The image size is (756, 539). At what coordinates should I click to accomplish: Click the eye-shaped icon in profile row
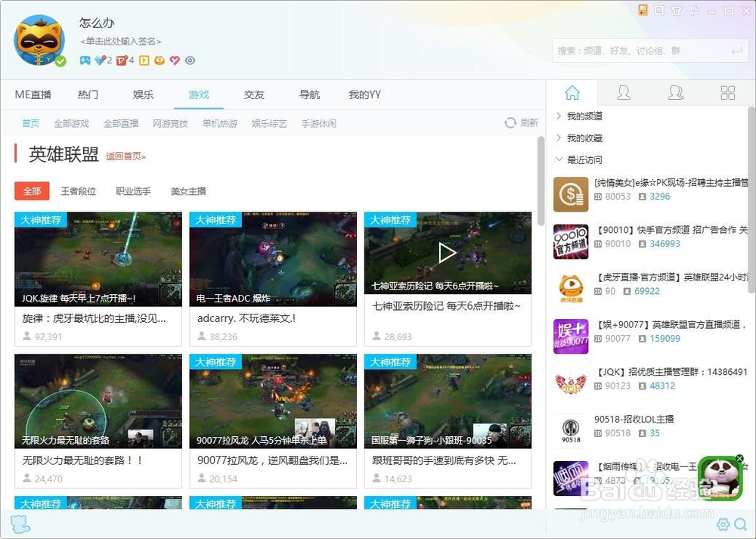click(x=190, y=60)
